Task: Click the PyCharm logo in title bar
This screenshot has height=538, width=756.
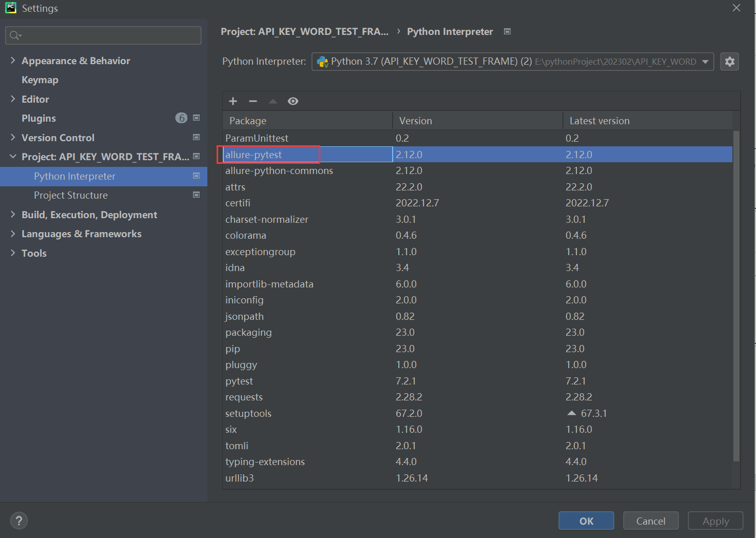Action: click(x=10, y=8)
